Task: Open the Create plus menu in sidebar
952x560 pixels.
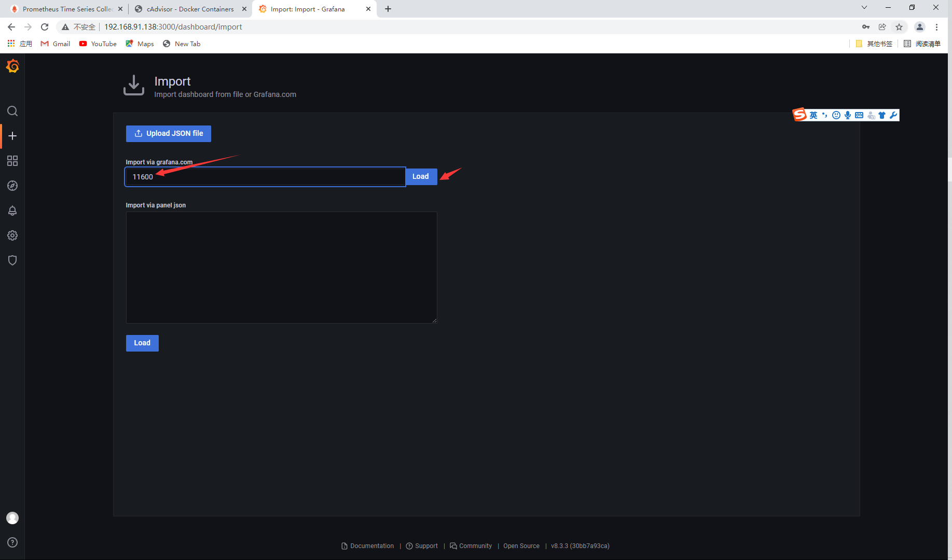Action: [12, 136]
